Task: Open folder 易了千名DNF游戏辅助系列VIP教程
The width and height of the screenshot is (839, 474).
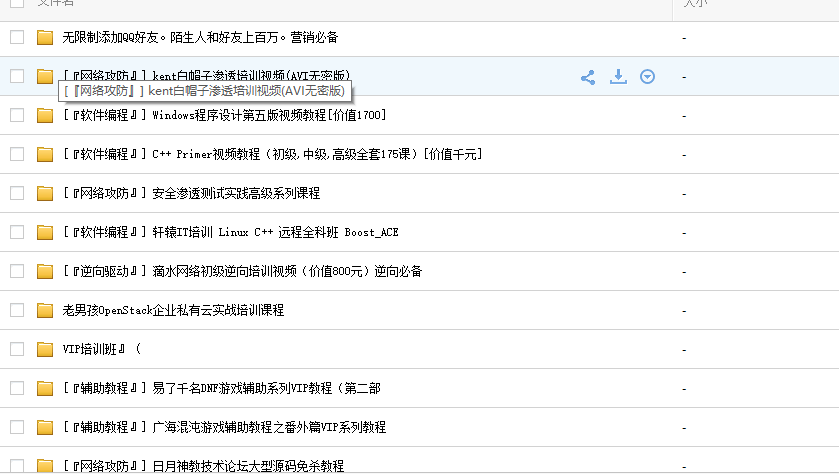Action: pyautogui.click(x=222, y=388)
